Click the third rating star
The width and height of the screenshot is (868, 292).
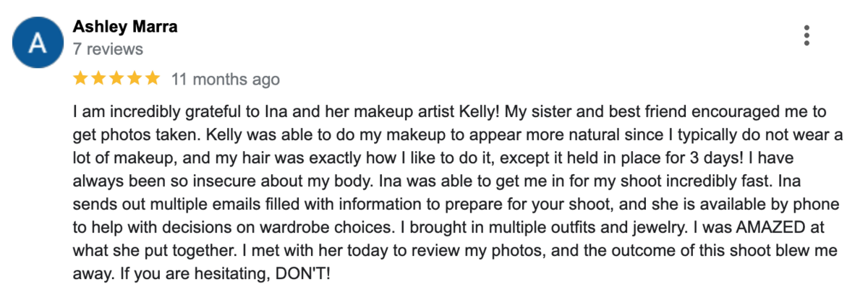click(x=116, y=78)
